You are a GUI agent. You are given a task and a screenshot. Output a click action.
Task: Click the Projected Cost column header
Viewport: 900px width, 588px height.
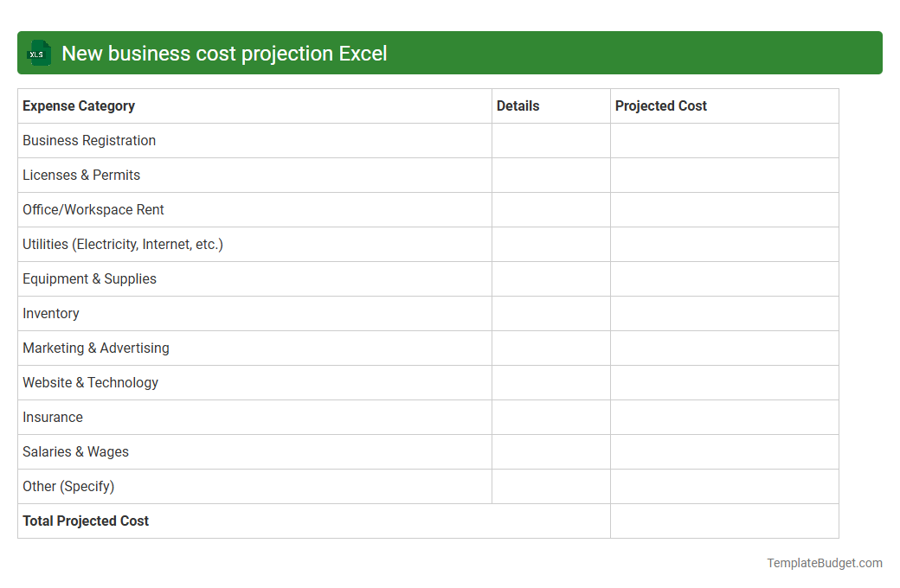point(660,105)
